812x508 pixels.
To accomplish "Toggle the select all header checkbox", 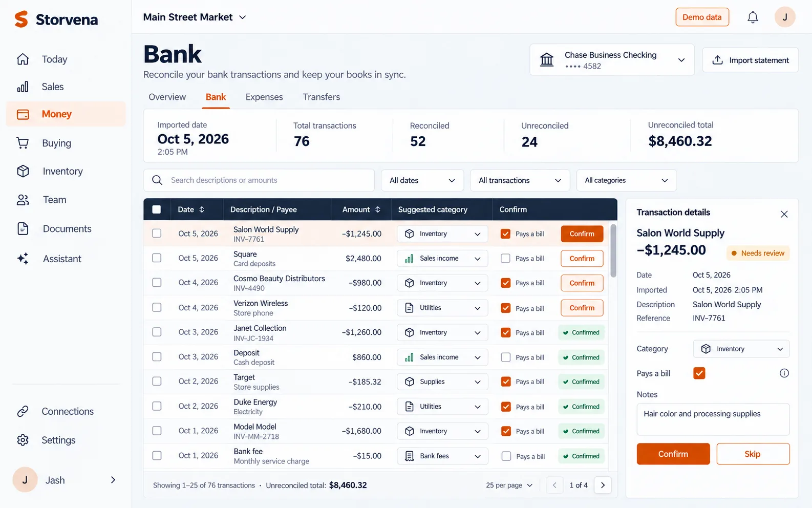I will [x=157, y=209].
